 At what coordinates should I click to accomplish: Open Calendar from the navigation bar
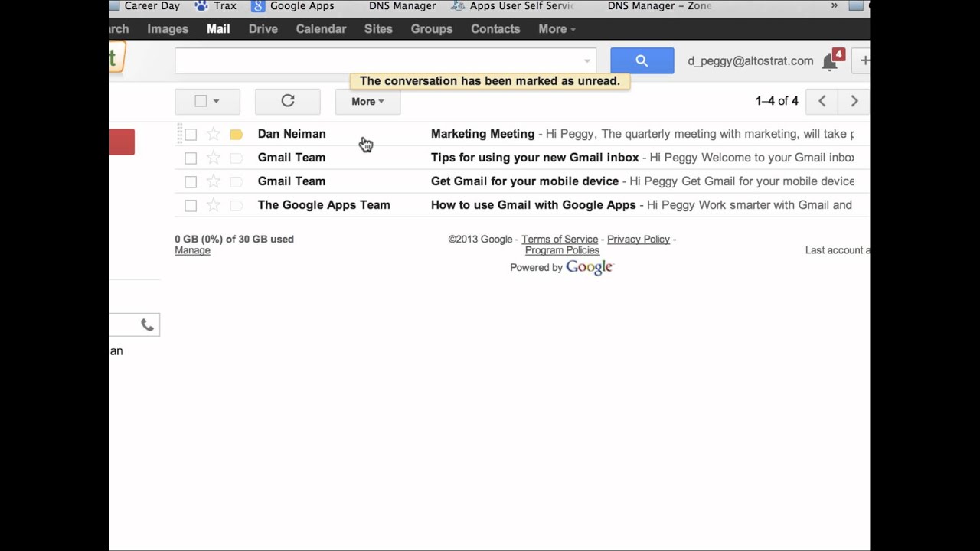(321, 29)
